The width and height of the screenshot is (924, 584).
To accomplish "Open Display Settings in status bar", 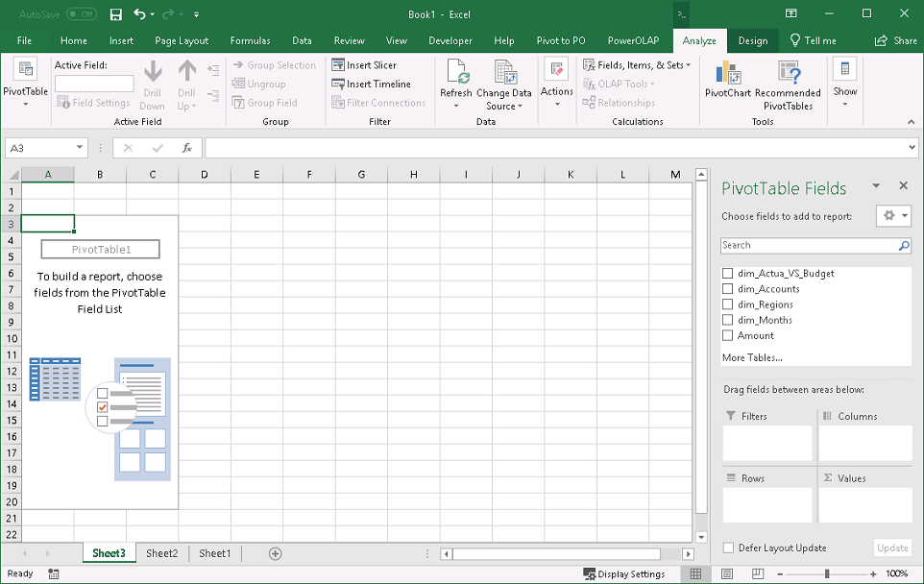I will 623,574.
